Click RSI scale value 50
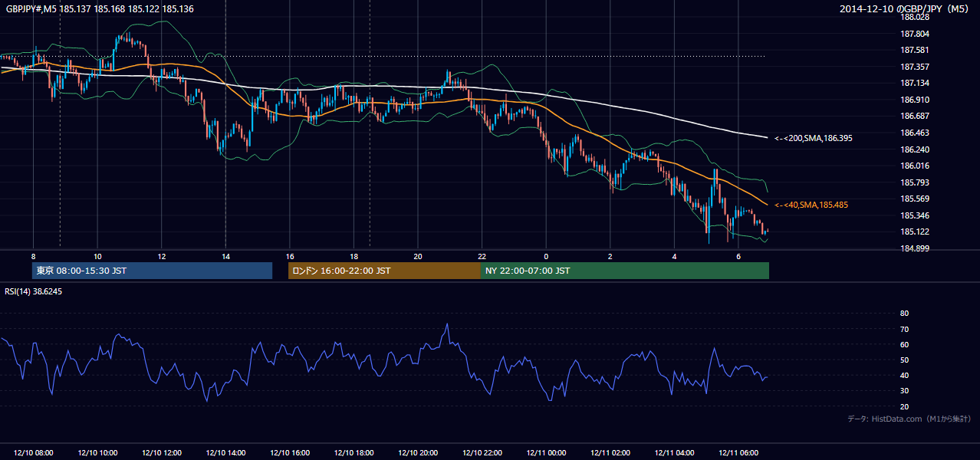This screenshot has height=460, width=980. tap(904, 360)
